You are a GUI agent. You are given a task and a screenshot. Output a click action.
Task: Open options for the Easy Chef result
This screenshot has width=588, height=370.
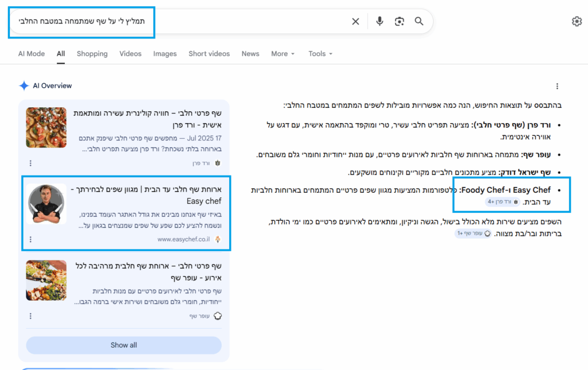pos(30,239)
